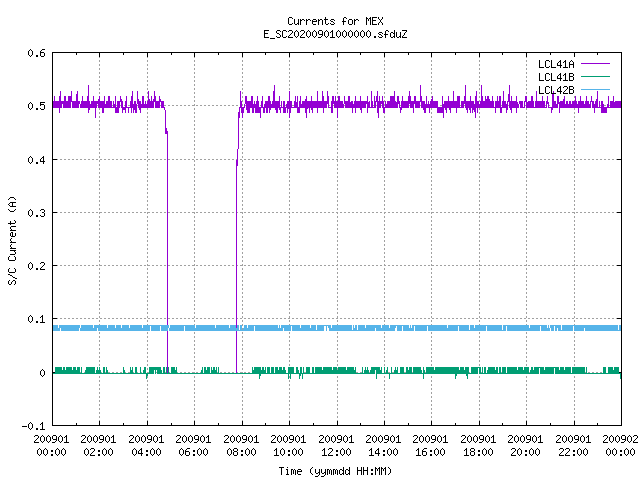The image size is (640, 480).
Task: Click the y-axis tick value 0.1
Action: point(36,319)
